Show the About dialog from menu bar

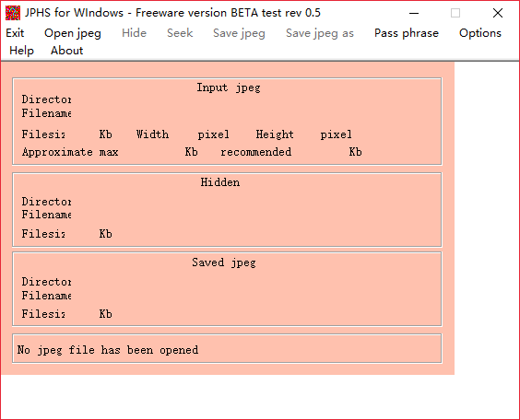66,51
